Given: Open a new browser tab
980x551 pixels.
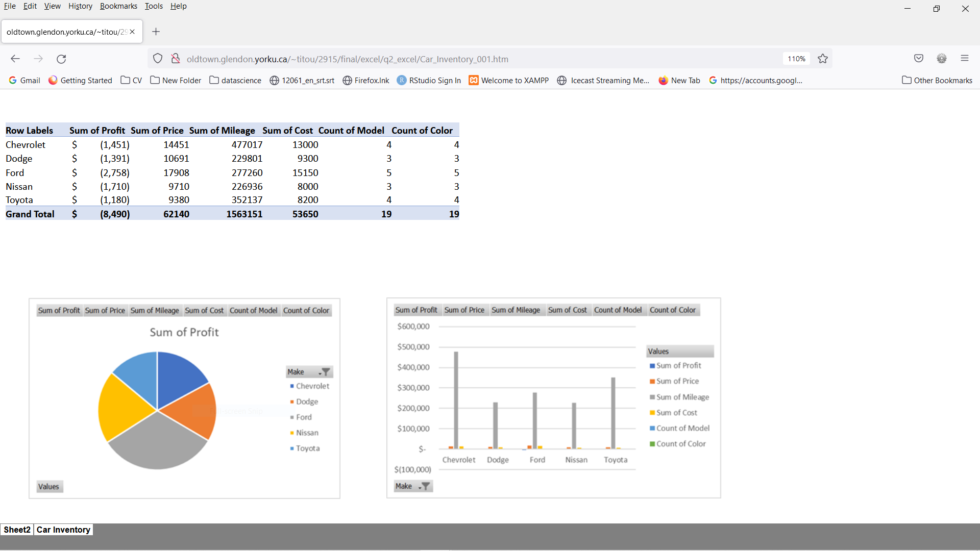Looking at the screenshot, I should 156,32.
